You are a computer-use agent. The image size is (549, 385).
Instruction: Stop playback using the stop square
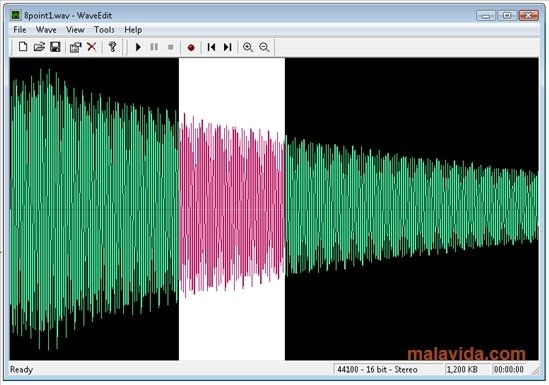[171, 47]
